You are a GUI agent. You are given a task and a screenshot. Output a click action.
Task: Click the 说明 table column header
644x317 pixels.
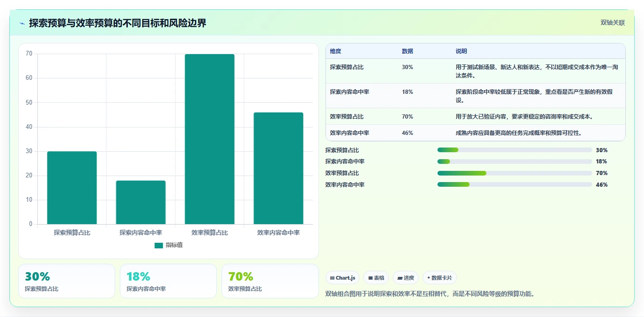coord(461,51)
